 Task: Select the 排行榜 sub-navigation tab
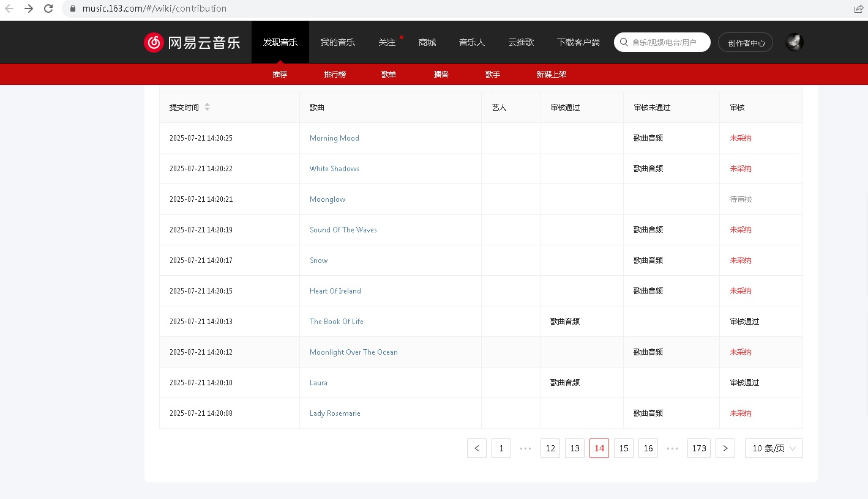pyautogui.click(x=335, y=74)
